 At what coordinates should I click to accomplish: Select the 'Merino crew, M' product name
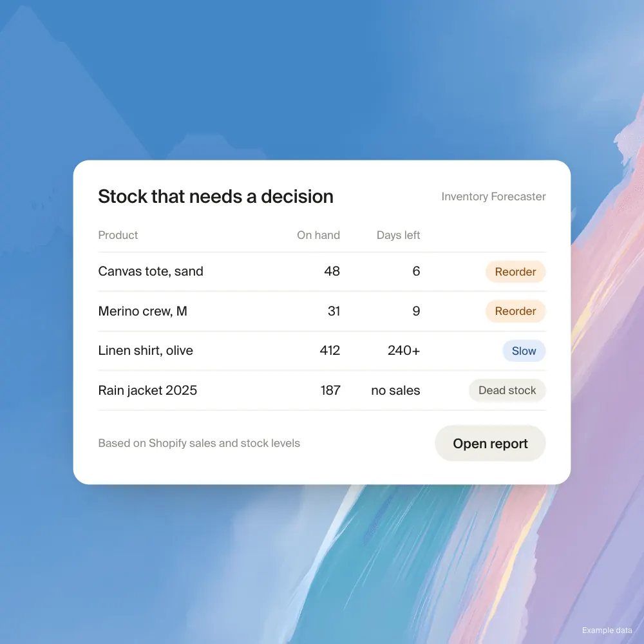142,311
